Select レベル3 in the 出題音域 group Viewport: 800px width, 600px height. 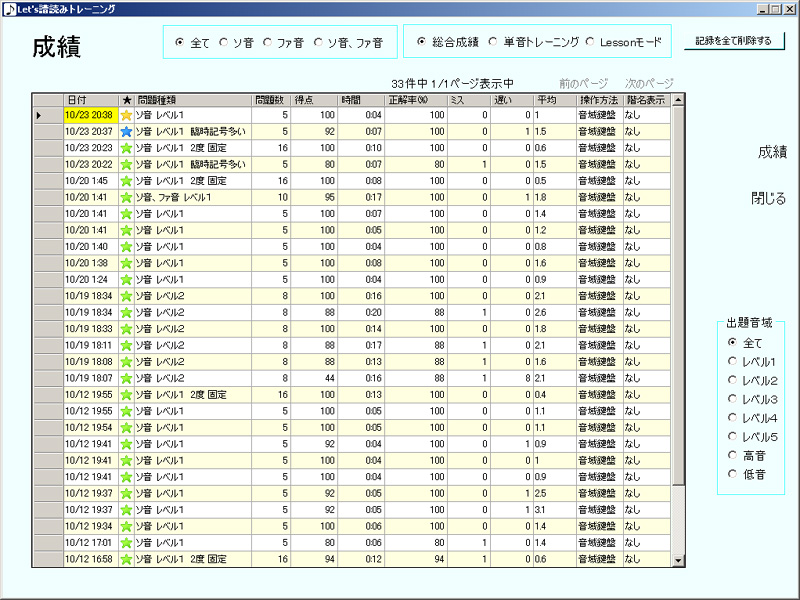pos(732,399)
